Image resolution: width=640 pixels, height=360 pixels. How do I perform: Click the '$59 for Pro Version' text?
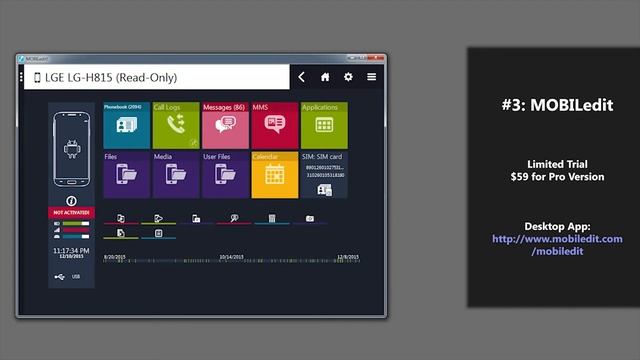557,177
